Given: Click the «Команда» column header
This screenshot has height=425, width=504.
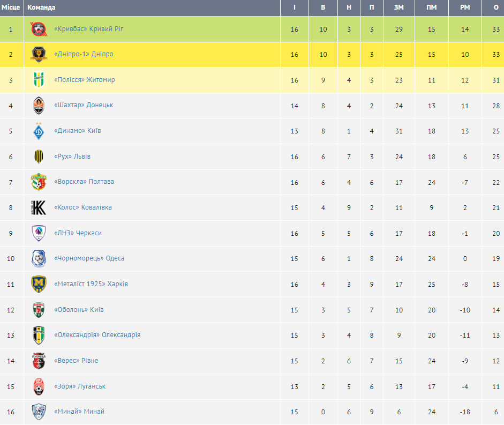Looking at the screenshot, I should point(41,8).
